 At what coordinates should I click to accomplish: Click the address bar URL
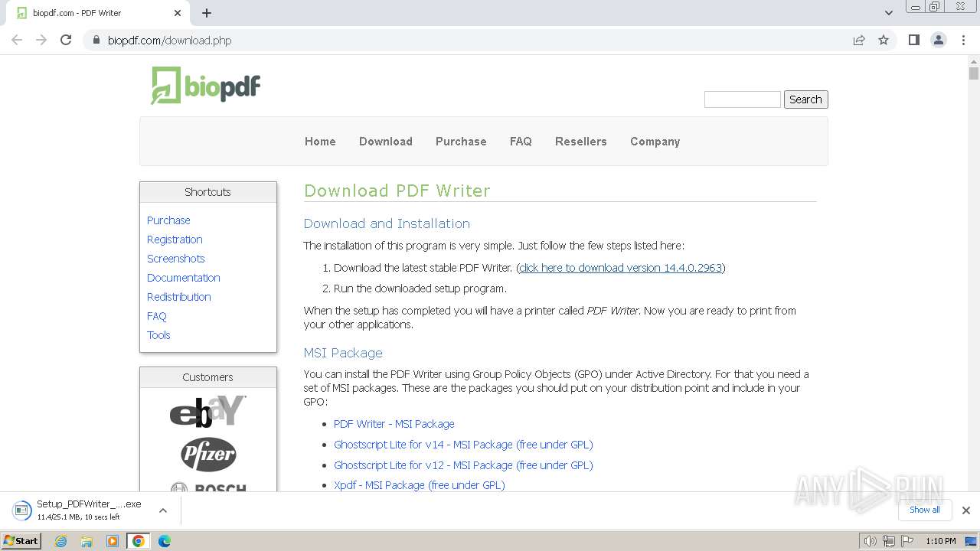coord(169,41)
